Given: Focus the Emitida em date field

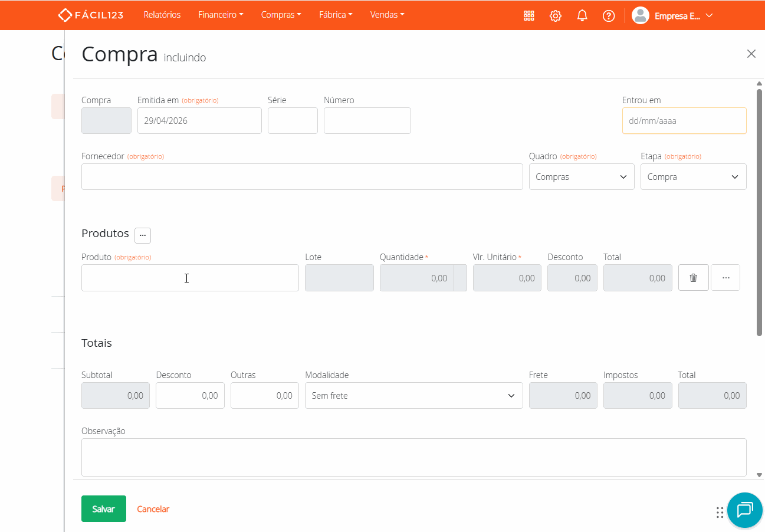Looking at the screenshot, I should tap(199, 120).
